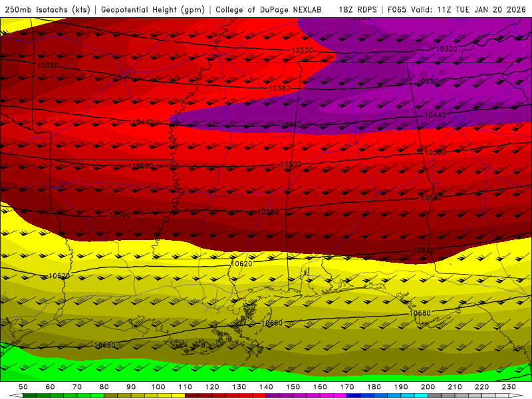Click the legend value 230
The width and height of the screenshot is (532, 399).
tap(509, 387)
